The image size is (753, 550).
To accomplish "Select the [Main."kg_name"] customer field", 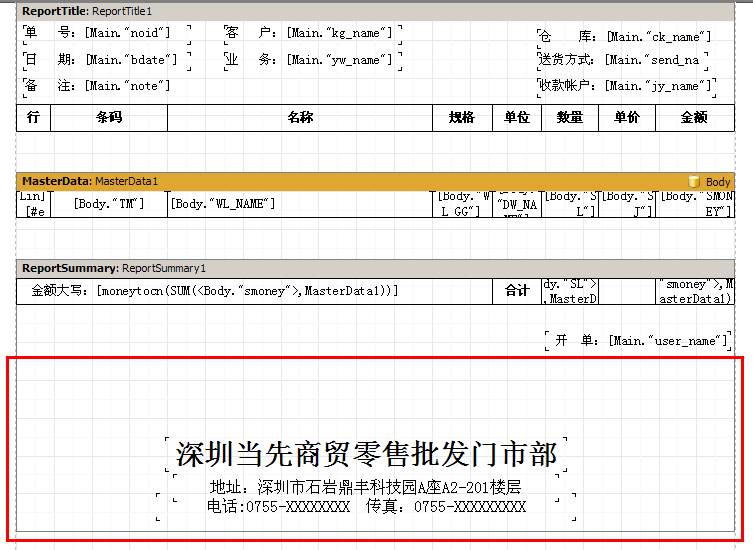I will pyautogui.click(x=313, y=33).
